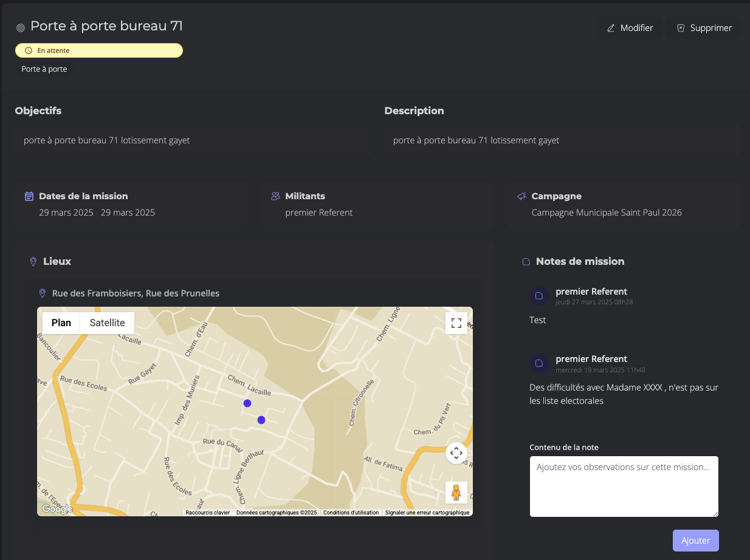This screenshot has width=750, height=560.
Task: Click the Ajouter note button
Action: 696,541
